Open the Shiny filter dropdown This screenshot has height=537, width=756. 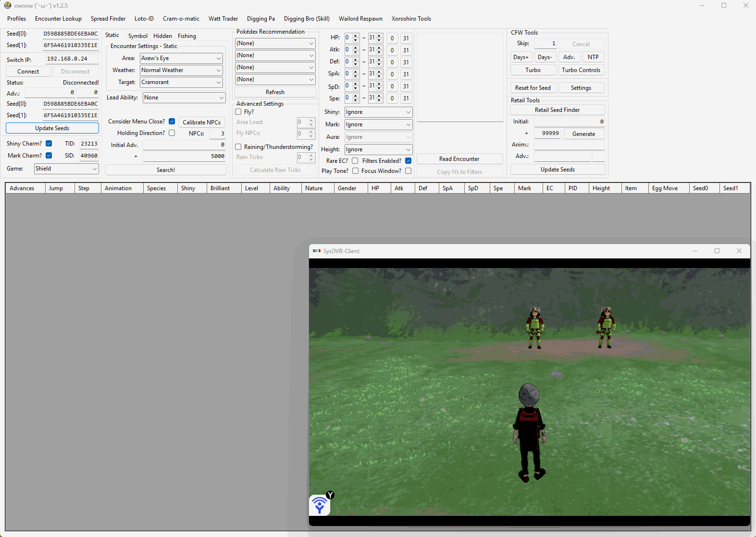[x=378, y=112]
